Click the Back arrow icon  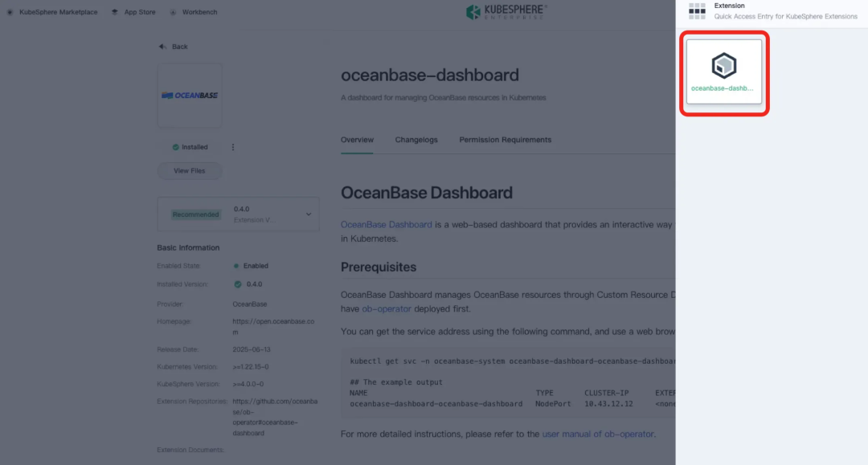(162, 47)
